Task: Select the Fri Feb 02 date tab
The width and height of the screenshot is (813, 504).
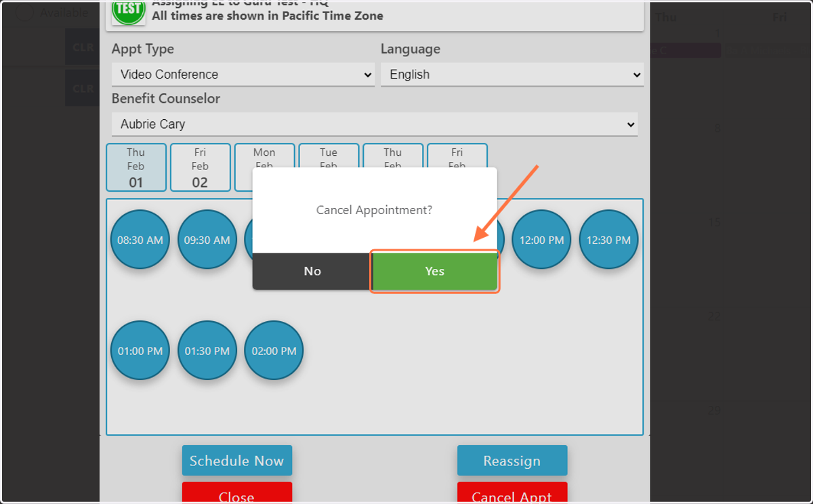Action: click(201, 167)
